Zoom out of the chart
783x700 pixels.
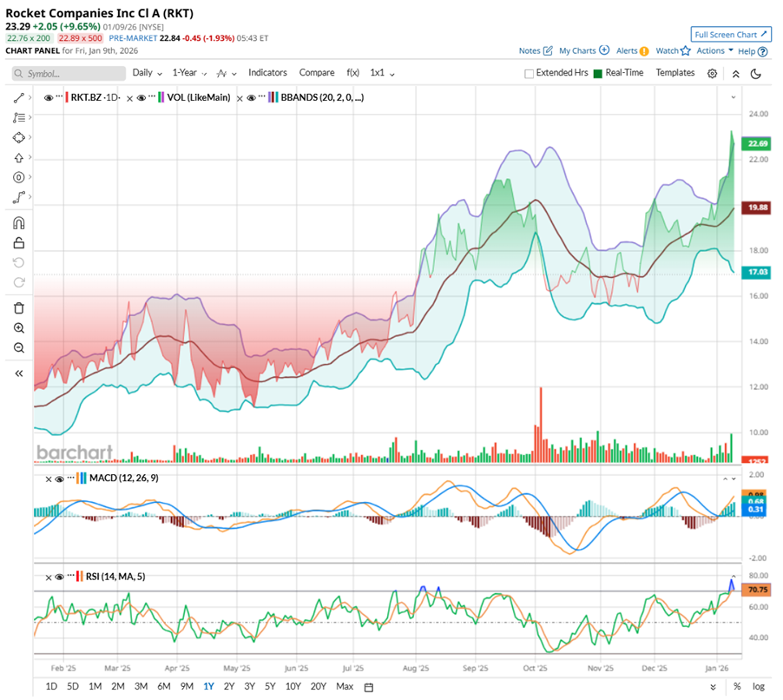(18, 347)
